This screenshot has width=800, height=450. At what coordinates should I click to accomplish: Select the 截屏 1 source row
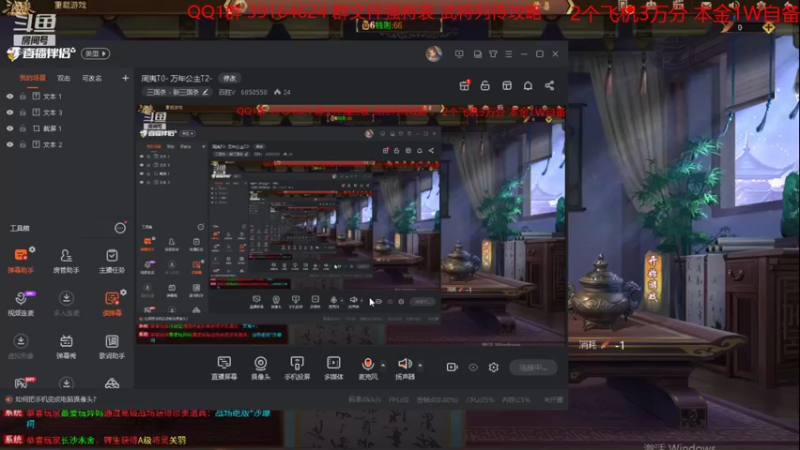tap(66, 129)
